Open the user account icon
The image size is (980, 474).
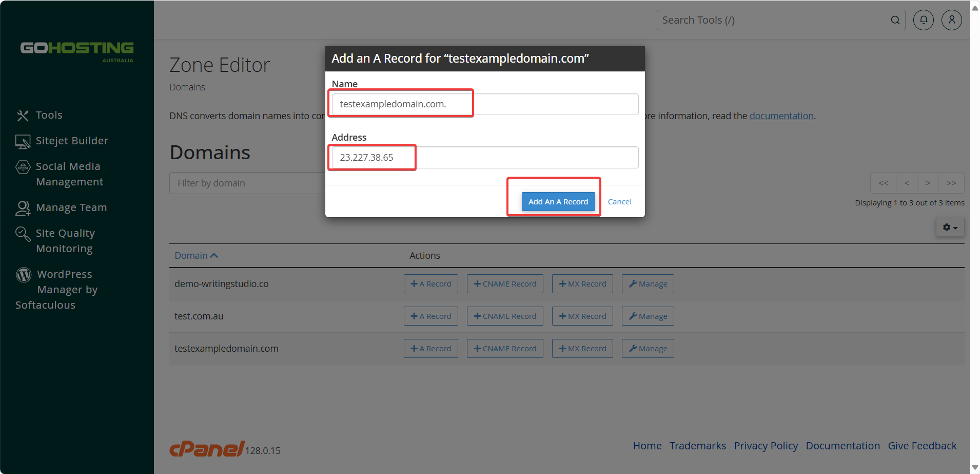(951, 20)
